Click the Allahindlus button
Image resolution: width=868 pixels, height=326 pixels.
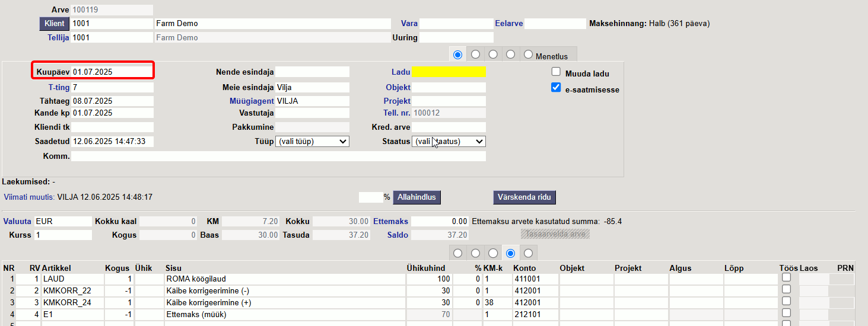(417, 197)
